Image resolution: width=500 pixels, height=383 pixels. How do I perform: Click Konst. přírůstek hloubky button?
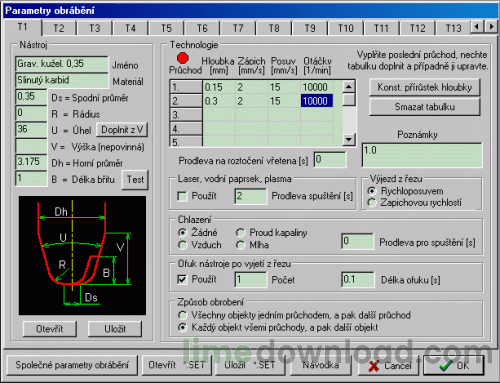(425, 87)
